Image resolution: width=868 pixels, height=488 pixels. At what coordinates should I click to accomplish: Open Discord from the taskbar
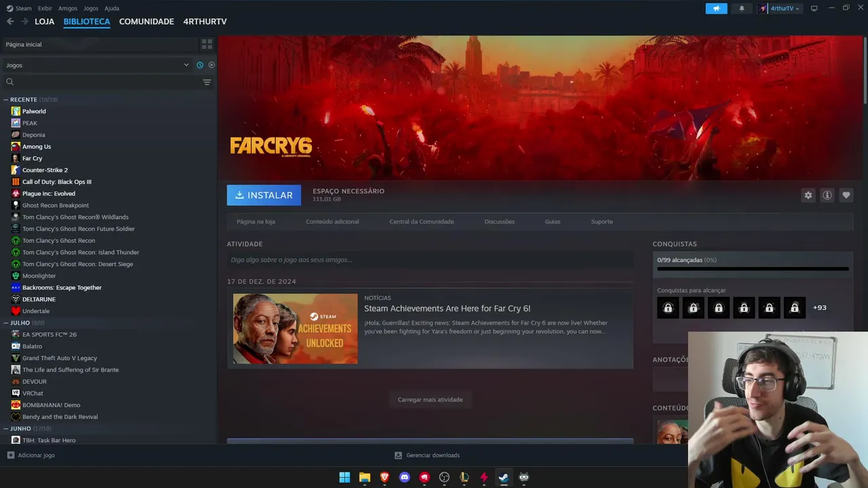point(405,477)
